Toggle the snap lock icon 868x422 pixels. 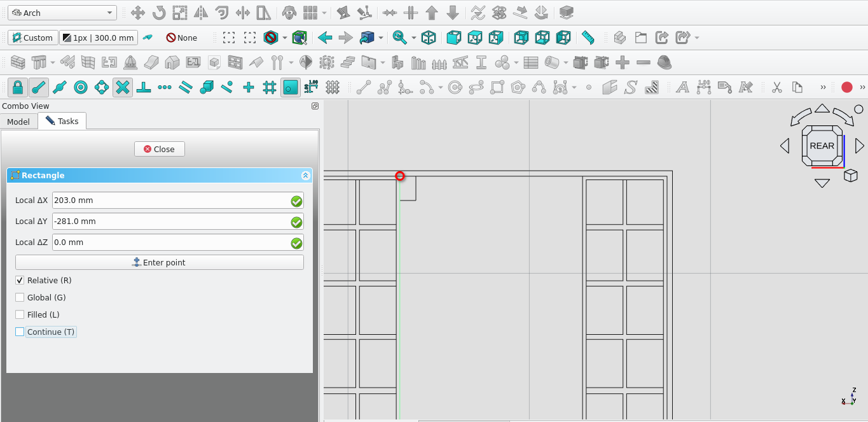pos(18,87)
